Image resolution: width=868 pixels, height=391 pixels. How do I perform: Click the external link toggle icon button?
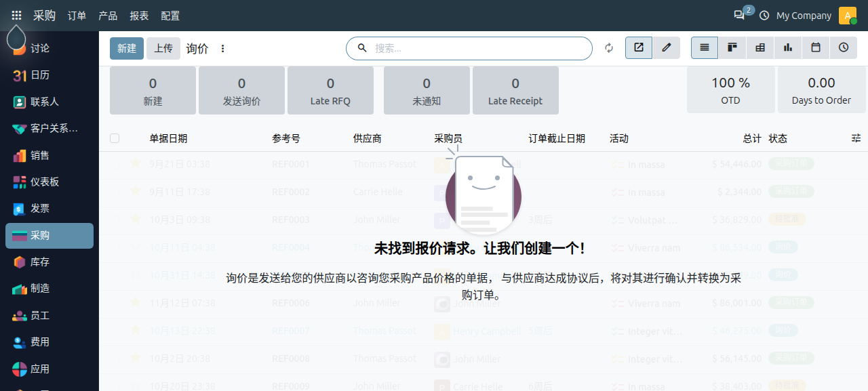click(639, 48)
